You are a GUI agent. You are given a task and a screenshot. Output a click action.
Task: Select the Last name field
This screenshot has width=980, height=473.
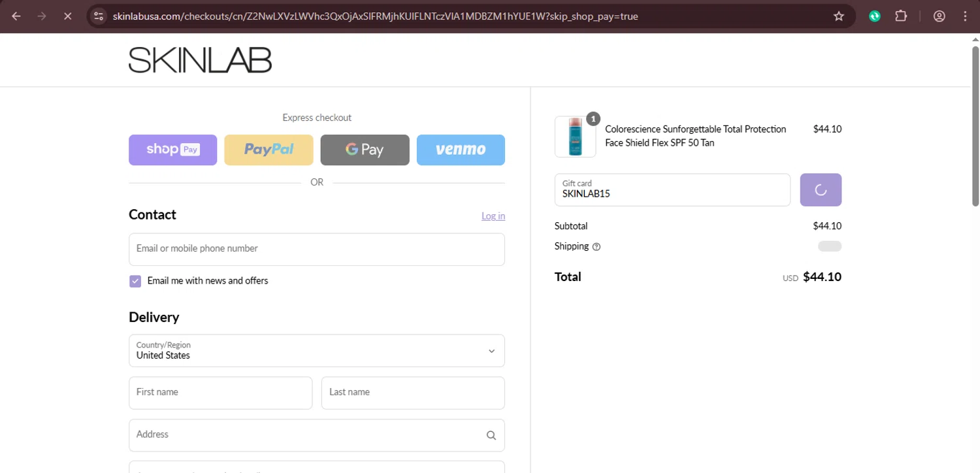[413, 393]
